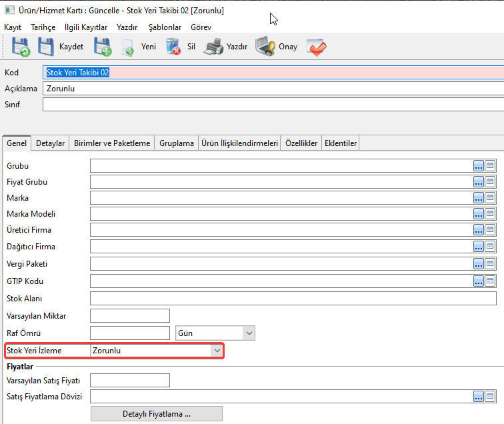This screenshot has width=504, height=424.
Task: Switch to the Birimler ve Paketleme tab
Action: [x=112, y=143]
